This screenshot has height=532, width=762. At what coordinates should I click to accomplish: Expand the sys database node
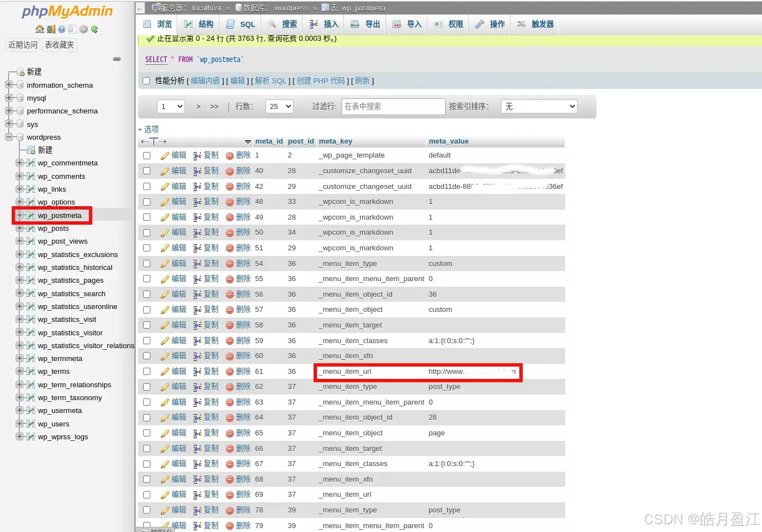pos(8,124)
